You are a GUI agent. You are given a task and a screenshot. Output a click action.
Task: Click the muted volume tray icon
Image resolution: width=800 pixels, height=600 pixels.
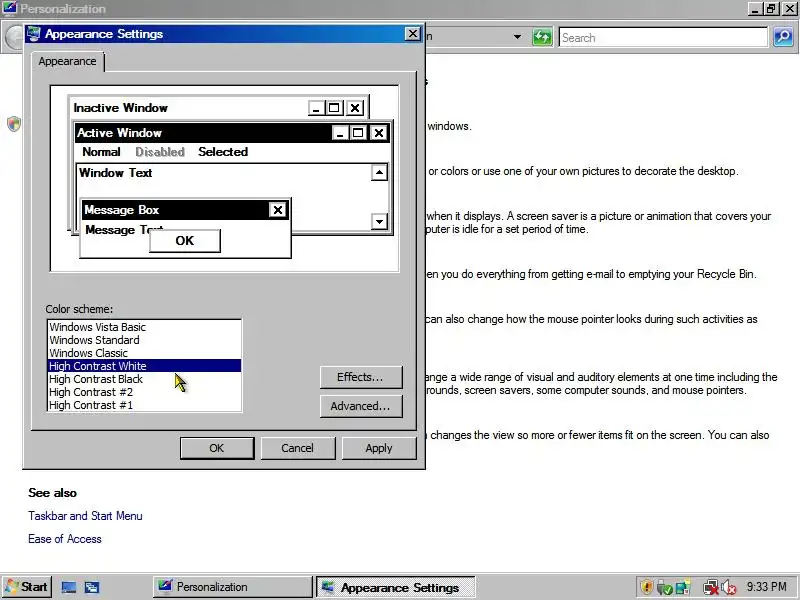pyautogui.click(x=729, y=588)
